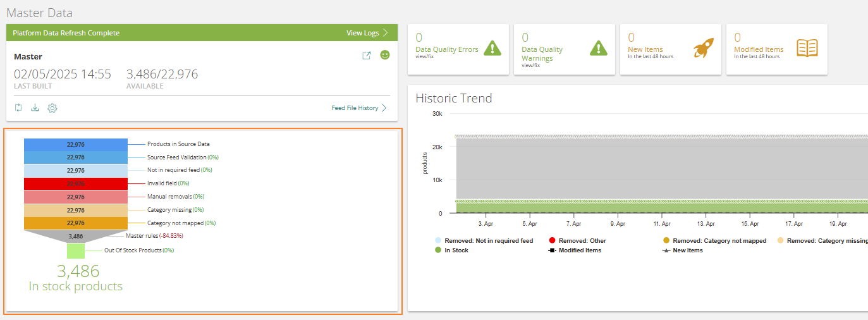The width and height of the screenshot is (868, 320).
Task: Toggle Removed: Category not mapped legend series
Action: click(x=714, y=241)
